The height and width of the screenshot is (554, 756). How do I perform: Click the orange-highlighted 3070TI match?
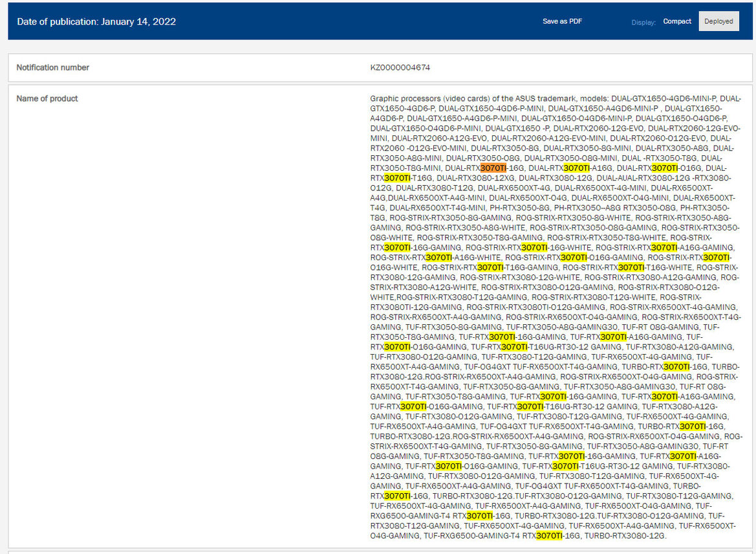pyautogui.click(x=493, y=168)
